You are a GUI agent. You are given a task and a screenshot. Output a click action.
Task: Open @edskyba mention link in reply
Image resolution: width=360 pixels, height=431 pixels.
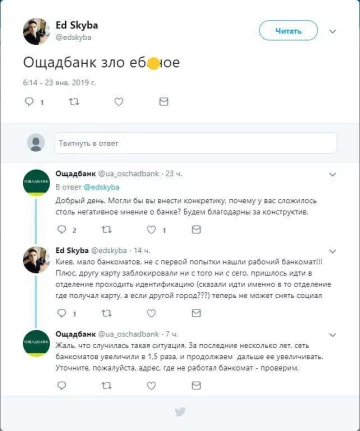coord(101,187)
